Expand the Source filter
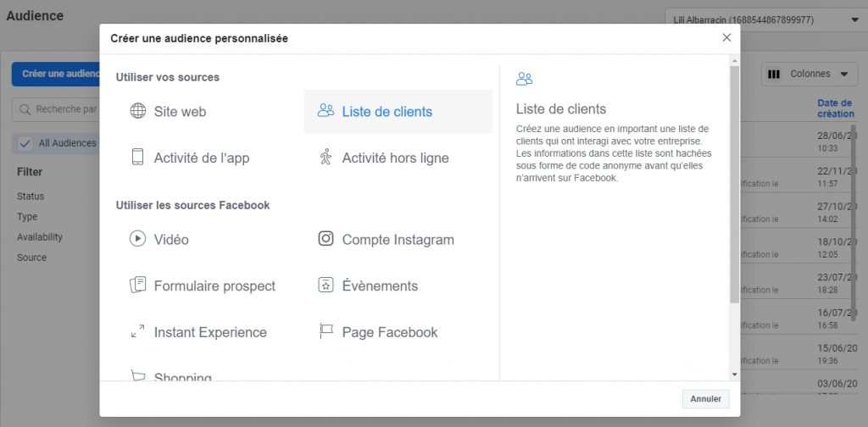The height and width of the screenshot is (427, 868). [x=31, y=258]
